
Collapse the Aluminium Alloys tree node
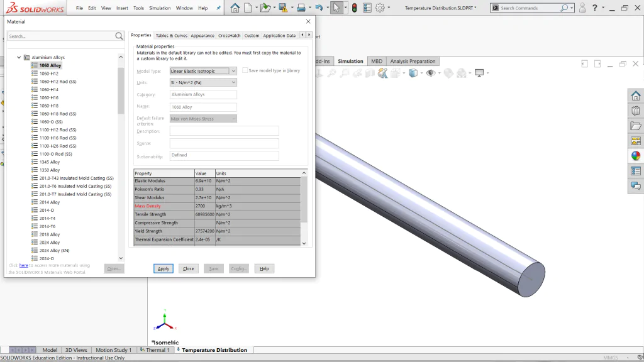pyautogui.click(x=19, y=57)
